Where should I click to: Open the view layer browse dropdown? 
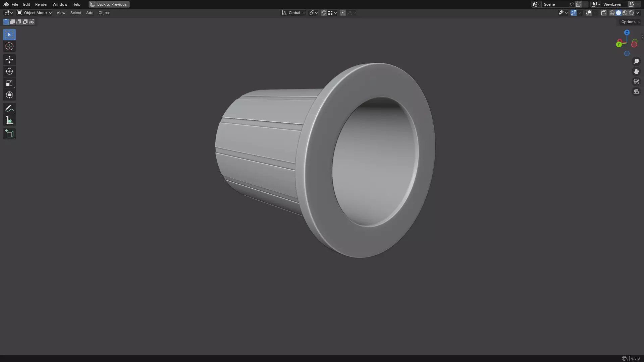[596, 4]
